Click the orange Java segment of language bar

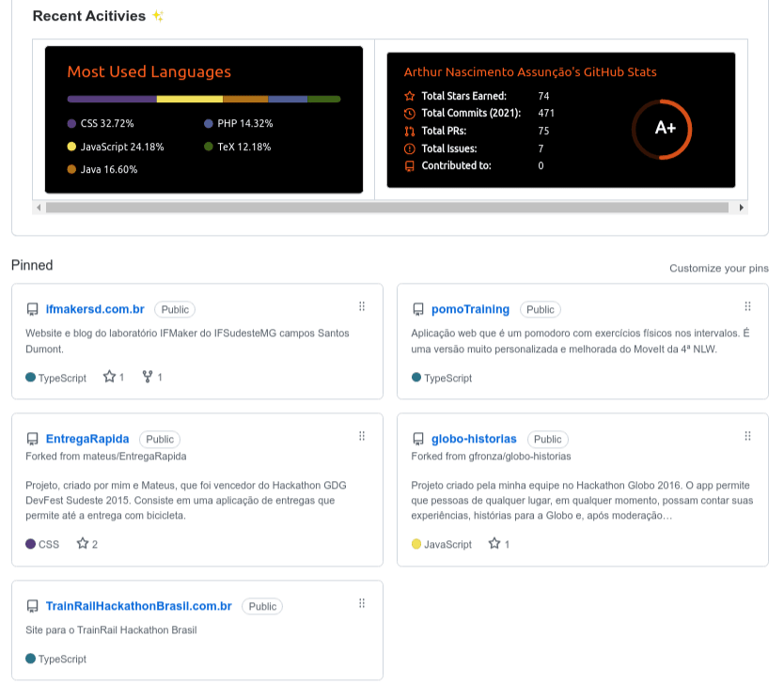[x=245, y=99]
